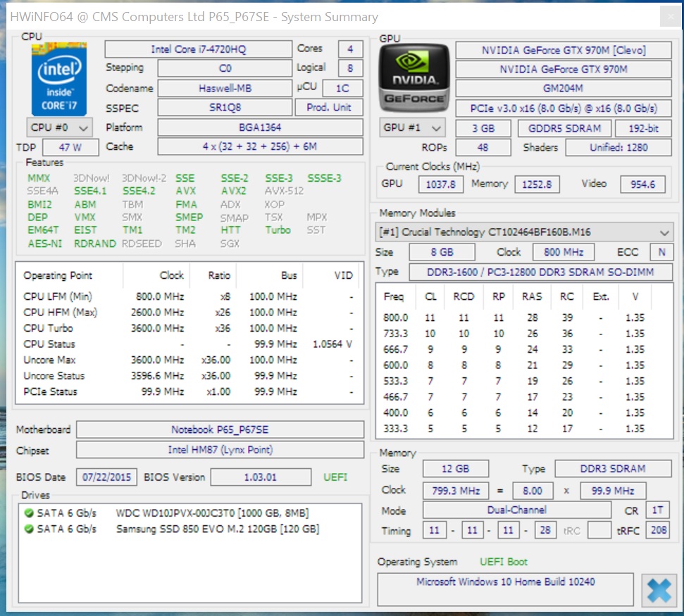The width and height of the screenshot is (684, 616).
Task: Click the 1.0564 V VID value
Action: [x=332, y=344]
